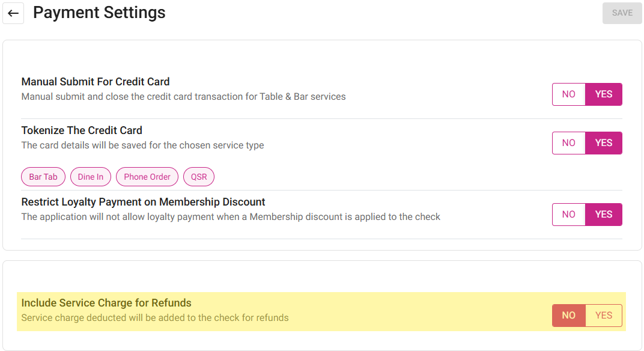Image resolution: width=644 pixels, height=351 pixels.
Task: Enable YES for Include Service Charge for Refunds
Action: 603,316
